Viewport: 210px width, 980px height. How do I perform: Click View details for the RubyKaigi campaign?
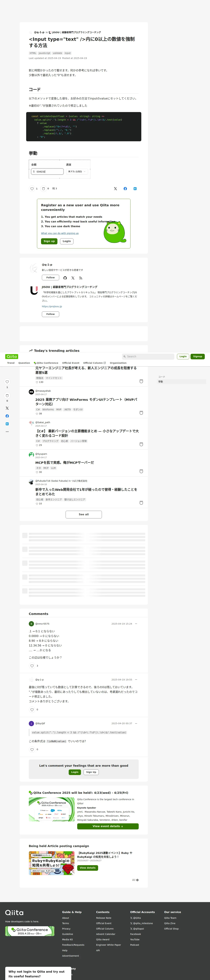(88, 868)
